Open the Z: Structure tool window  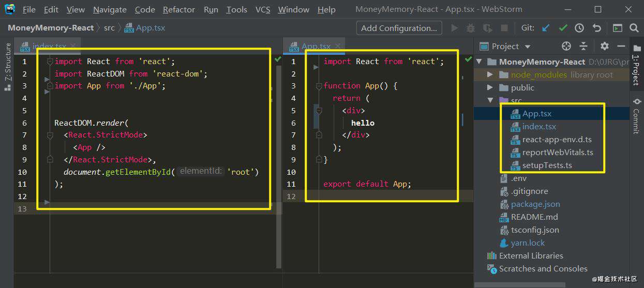[x=7, y=67]
